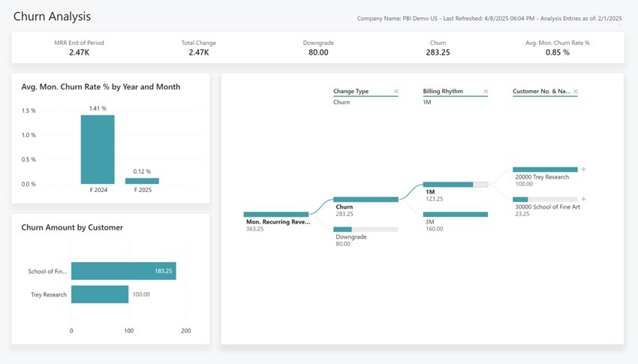Image resolution: width=638 pixels, height=364 pixels.
Task: Click the 183.25 data label
Action: 163,271
